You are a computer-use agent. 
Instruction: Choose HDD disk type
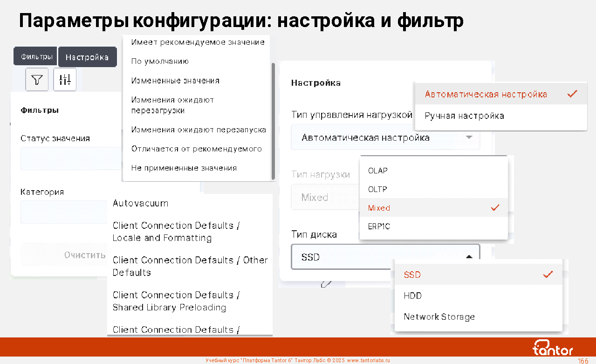pyautogui.click(x=412, y=295)
